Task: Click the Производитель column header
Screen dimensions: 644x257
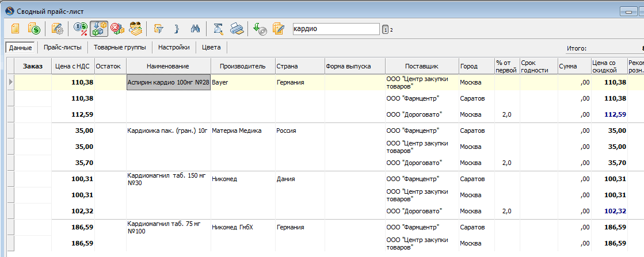Action: tap(243, 66)
